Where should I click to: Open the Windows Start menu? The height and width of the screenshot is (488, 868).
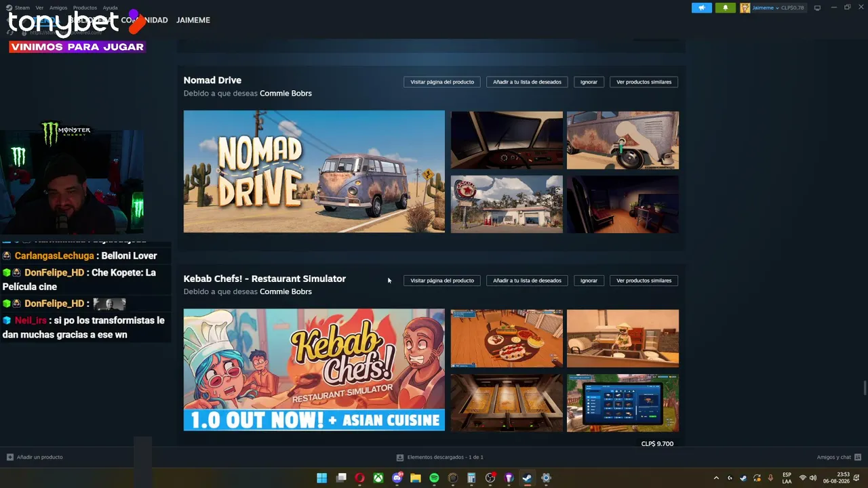(x=322, y=478)
